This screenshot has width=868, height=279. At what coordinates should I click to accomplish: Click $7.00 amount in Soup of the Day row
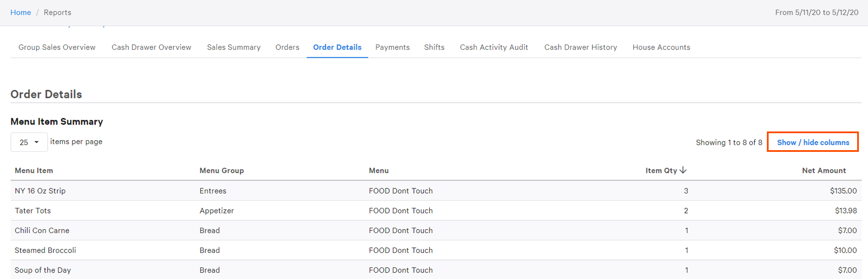click(847, 270)
